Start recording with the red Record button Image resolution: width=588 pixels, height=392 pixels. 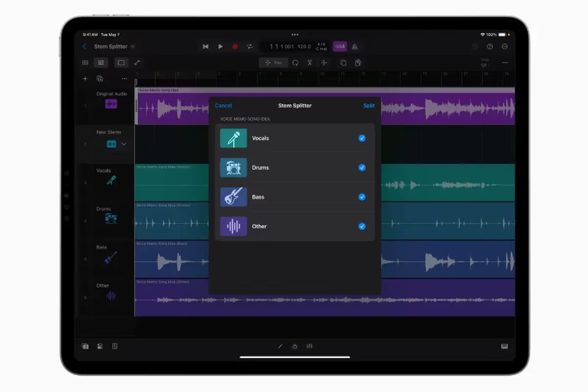235,47
